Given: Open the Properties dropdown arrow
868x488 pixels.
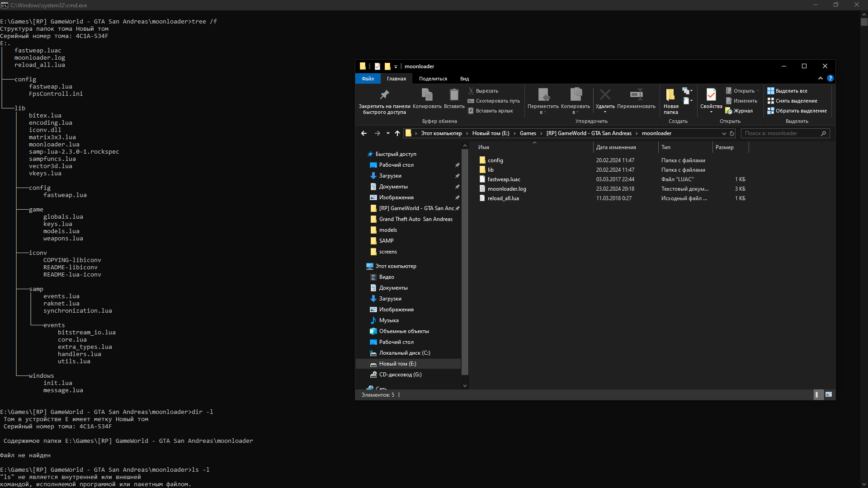Looking at the screenshot, I should (x=711, y=112).
